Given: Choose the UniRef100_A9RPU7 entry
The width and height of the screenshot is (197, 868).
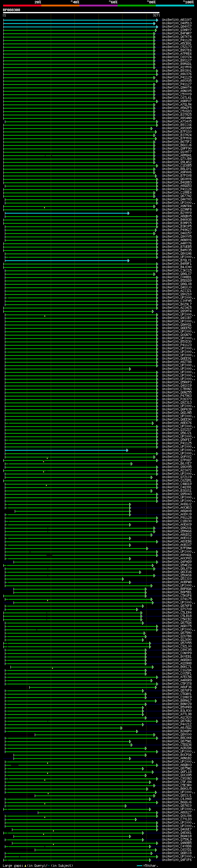Looking at the screenshot, I should click(177, 101).
